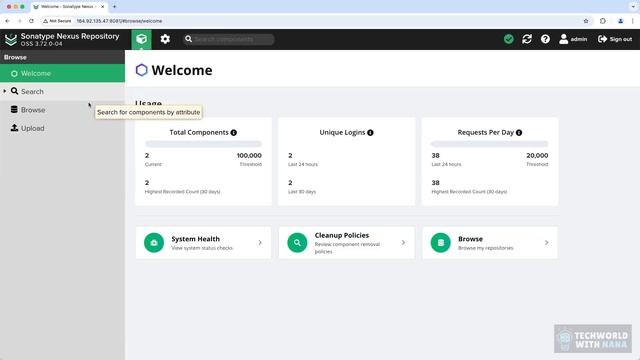Click the browser forward arrow
Image resolution: width=640 pixels, height=360 pixels.
click(19, 21)
